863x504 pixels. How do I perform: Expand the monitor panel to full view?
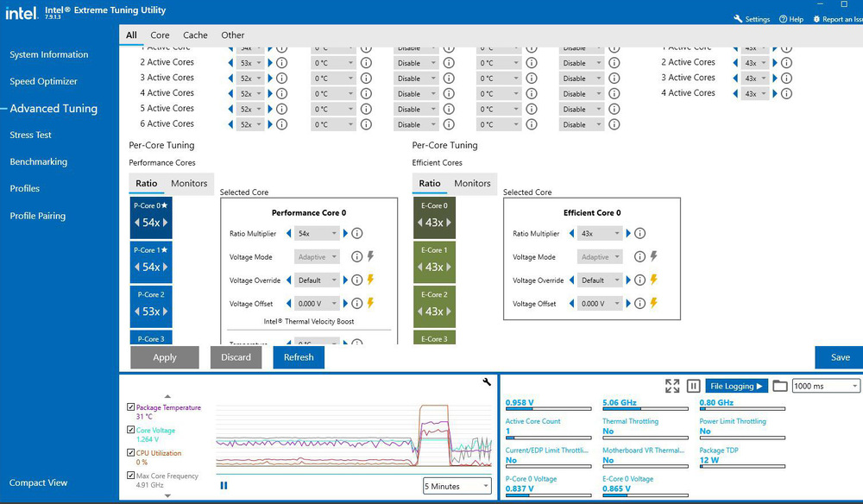pos(672,386)
